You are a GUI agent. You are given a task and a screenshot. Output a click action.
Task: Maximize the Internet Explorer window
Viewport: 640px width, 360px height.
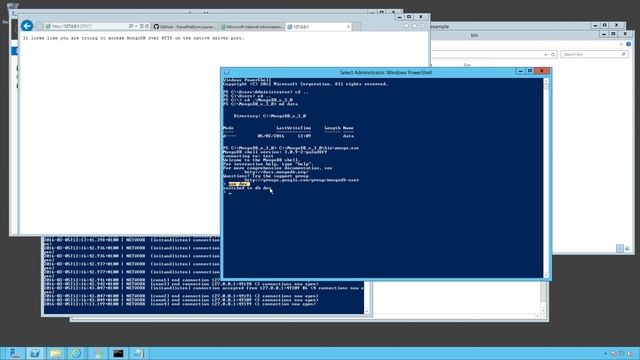(x=409, y=17)
